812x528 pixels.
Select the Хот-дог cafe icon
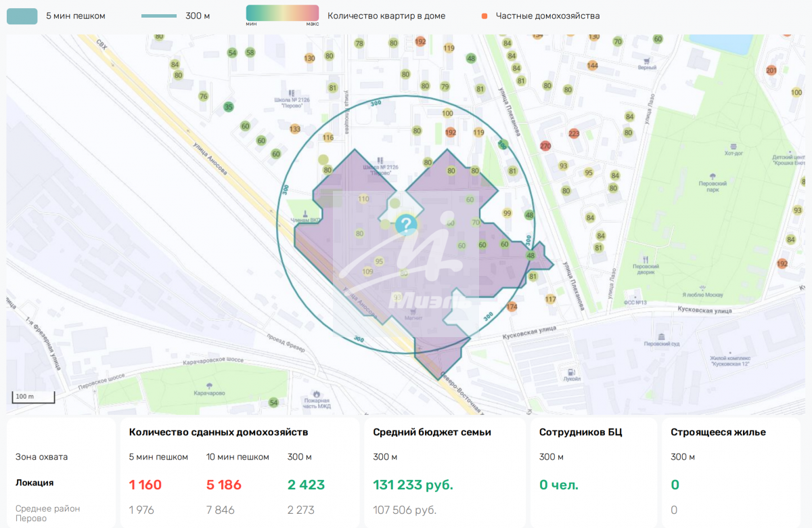(734, 146)
